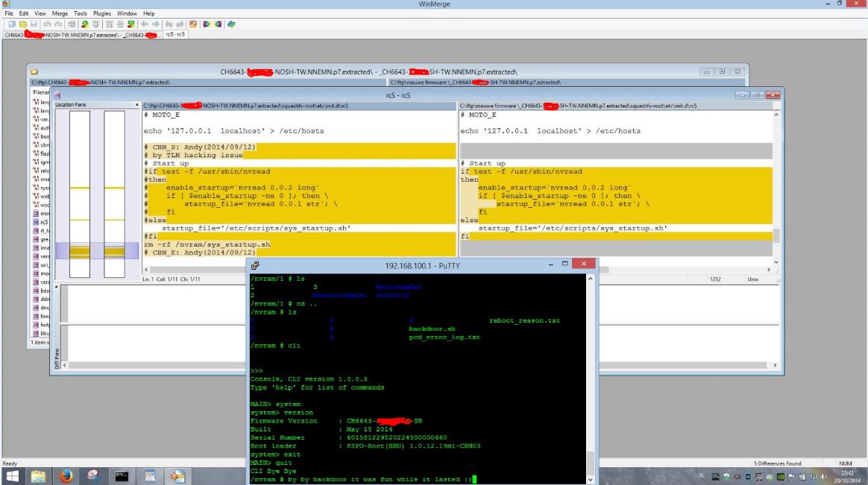Open PuTTY window system menu icon
The width and height of the screenshot is (868, 485).
click(x=256, y=264)
